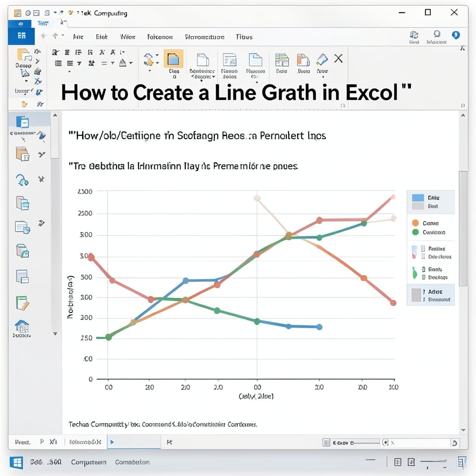Click 'Conrpereern' on the taskbar
Screen dimensions: 476x476
(89, 462)
